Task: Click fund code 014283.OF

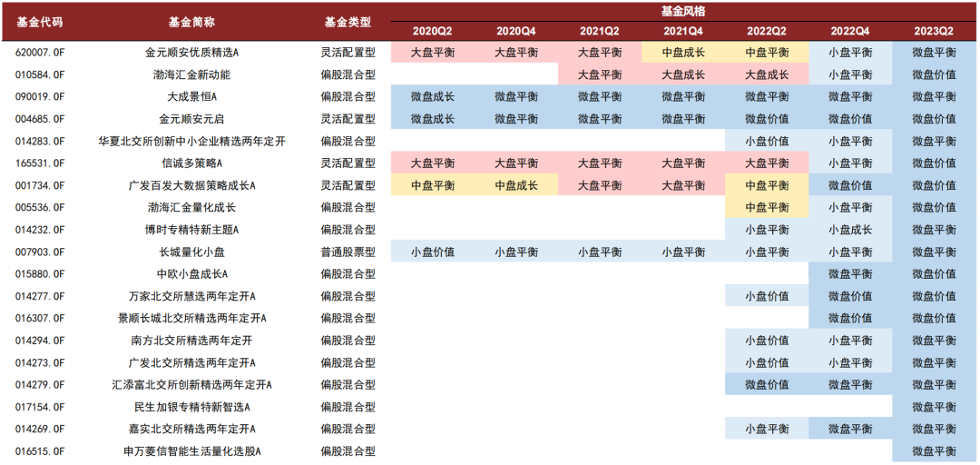Action: [x=40, y=142]
